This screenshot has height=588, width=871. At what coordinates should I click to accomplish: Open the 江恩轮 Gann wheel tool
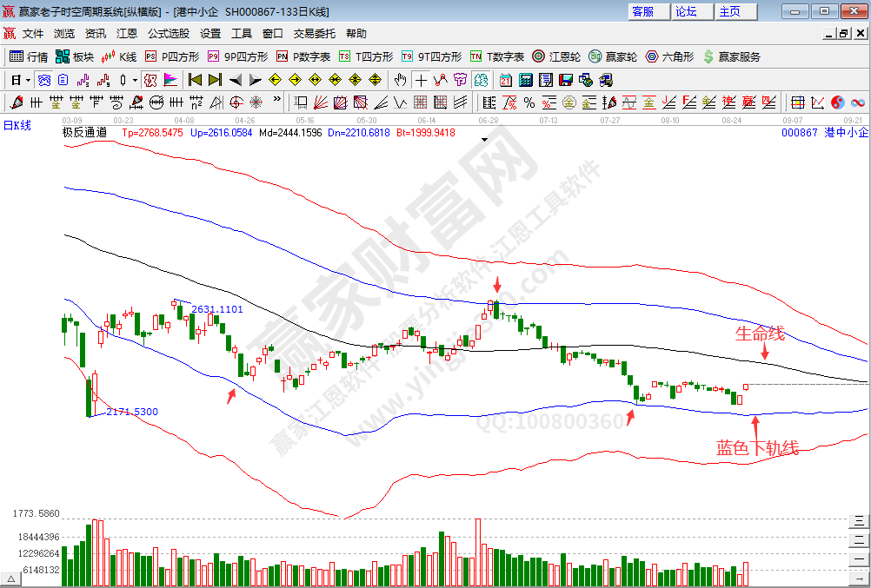556,56
